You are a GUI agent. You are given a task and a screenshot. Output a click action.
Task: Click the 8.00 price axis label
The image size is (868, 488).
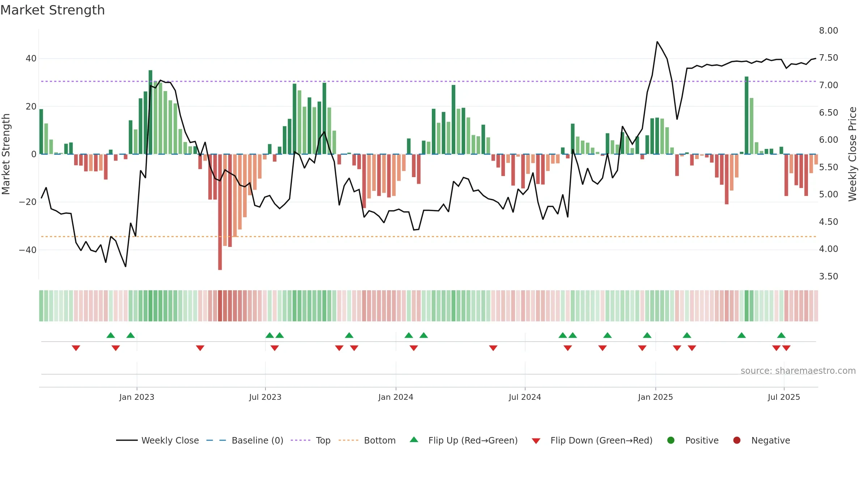(x=829, y=30)
